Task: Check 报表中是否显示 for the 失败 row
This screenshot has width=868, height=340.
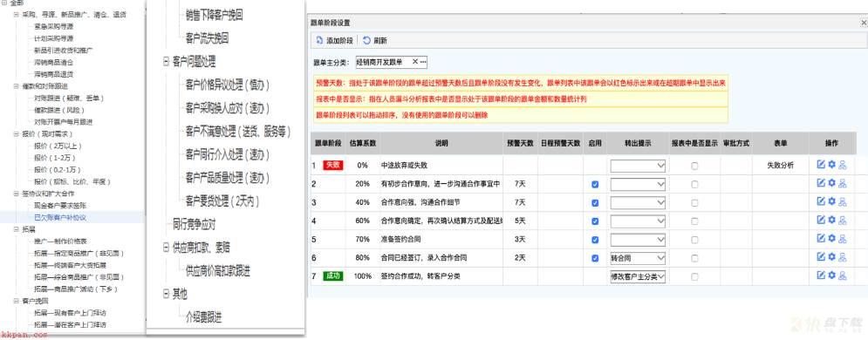Action: coord(694,166)
